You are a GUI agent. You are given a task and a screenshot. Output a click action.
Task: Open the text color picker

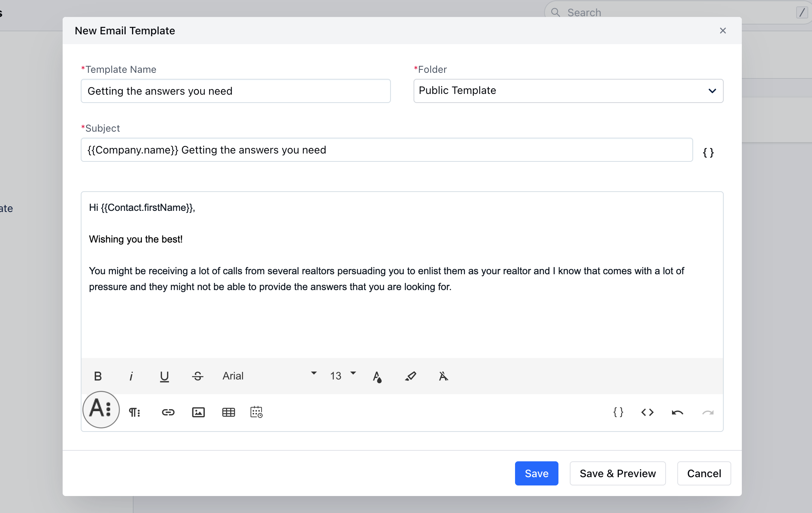377,376
